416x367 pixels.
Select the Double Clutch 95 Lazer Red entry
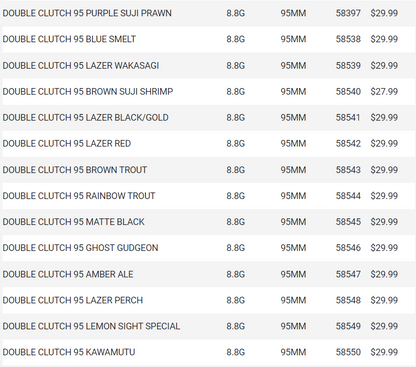(67, 143)
